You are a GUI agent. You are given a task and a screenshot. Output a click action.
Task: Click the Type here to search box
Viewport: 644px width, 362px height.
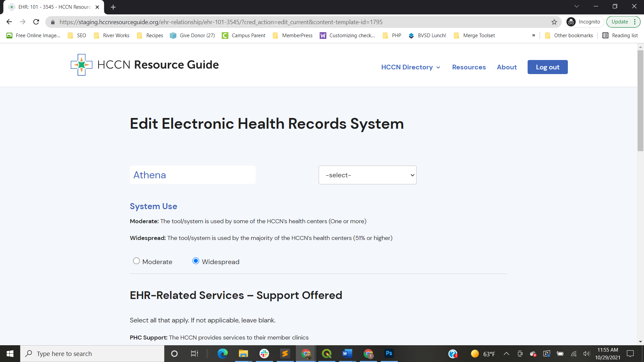coord(92,354)
